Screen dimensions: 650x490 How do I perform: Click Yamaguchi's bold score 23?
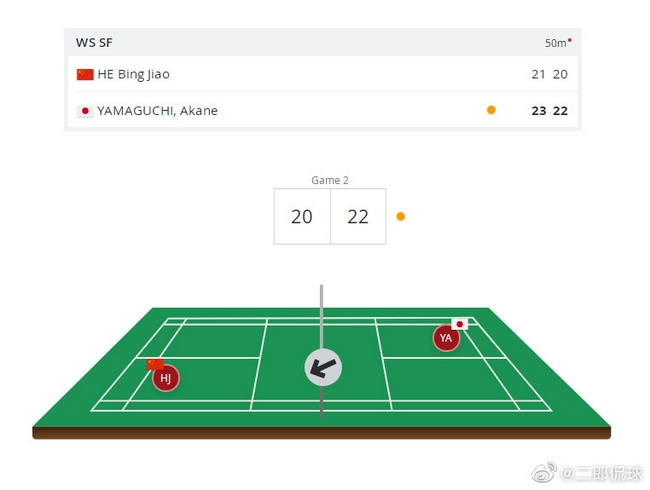[539, 111]
